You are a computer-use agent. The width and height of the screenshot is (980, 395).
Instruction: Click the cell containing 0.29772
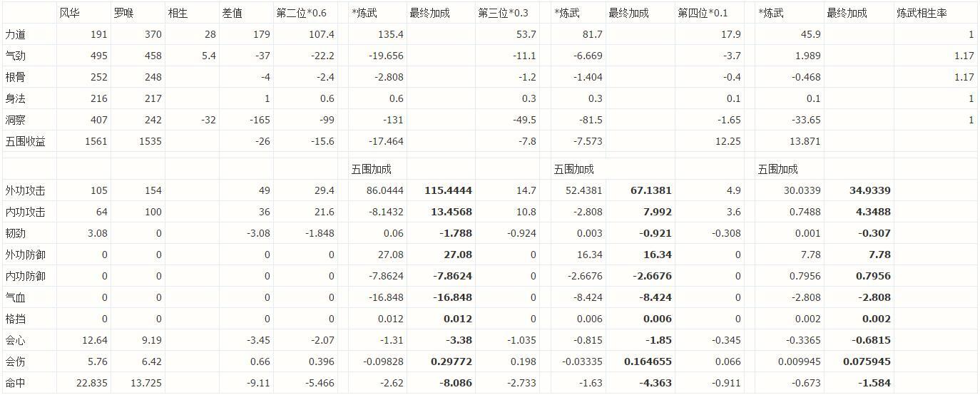tap(451, 361)
